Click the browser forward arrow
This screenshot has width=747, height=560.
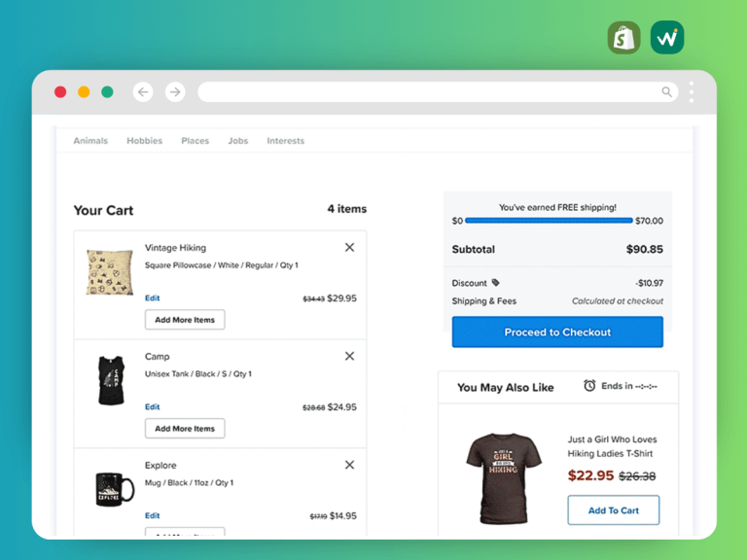click(x=175, y=92)
